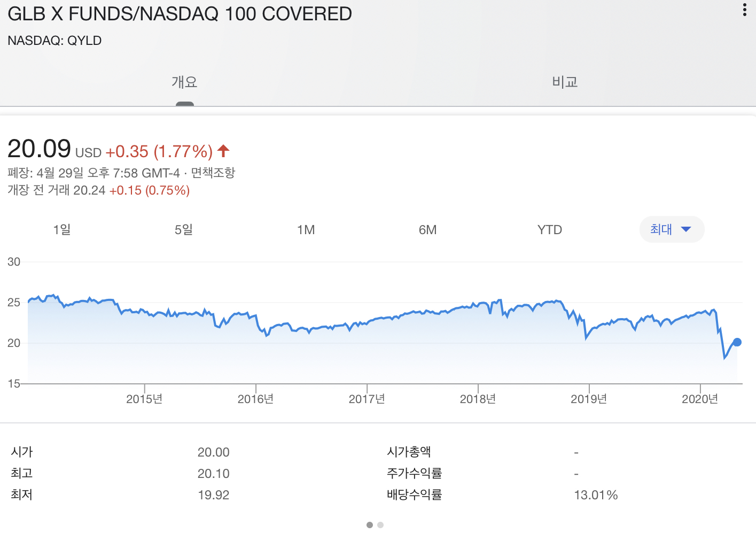Switch to the 개요 tab

(x=184, y=82)
